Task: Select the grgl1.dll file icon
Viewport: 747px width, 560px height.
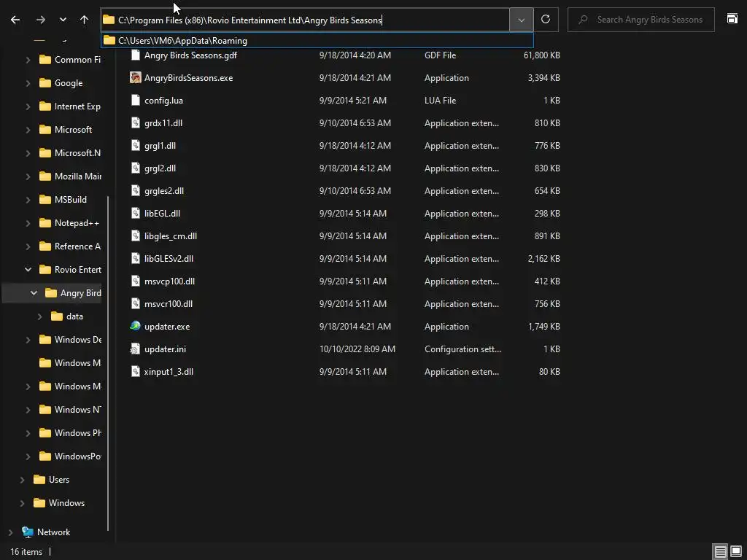Action: 135,146
